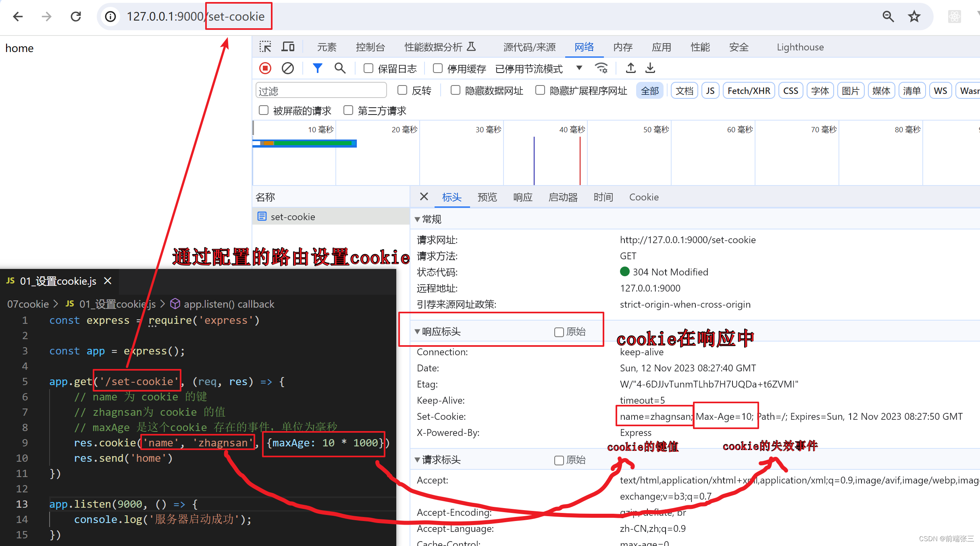Image resolution: width=980 pixels, height=546 pixels.
Task: Toggle 原始 checkbox in 响应标头 section
Action: click(x=559, y=332)
